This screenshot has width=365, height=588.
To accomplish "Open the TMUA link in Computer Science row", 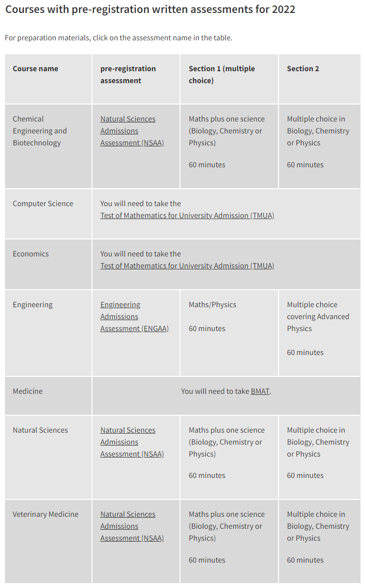I will [187, 216].
